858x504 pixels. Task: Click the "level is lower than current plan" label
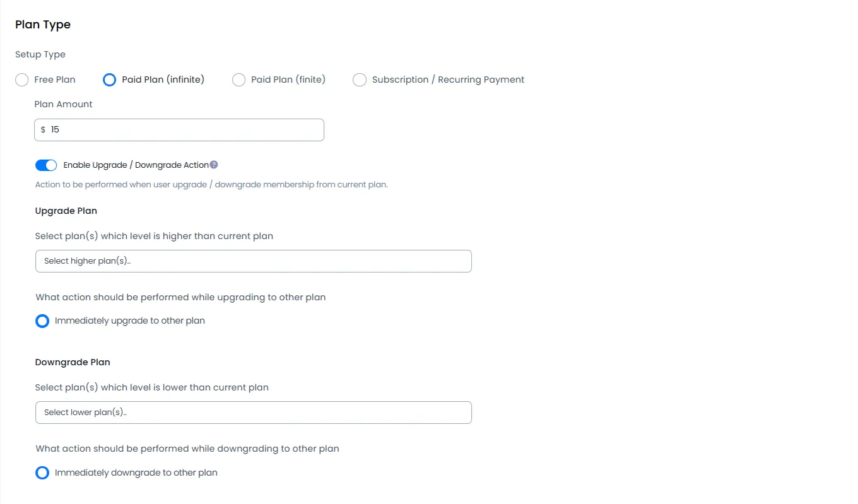pyautogui.click(x=151, y=388)
